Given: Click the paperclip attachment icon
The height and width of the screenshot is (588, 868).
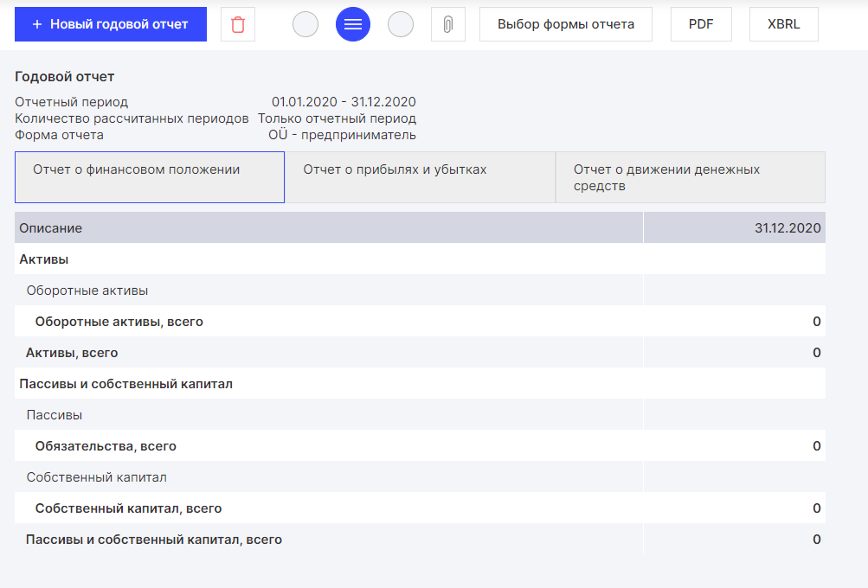Looking at the screenshot, I should (447, 24).
